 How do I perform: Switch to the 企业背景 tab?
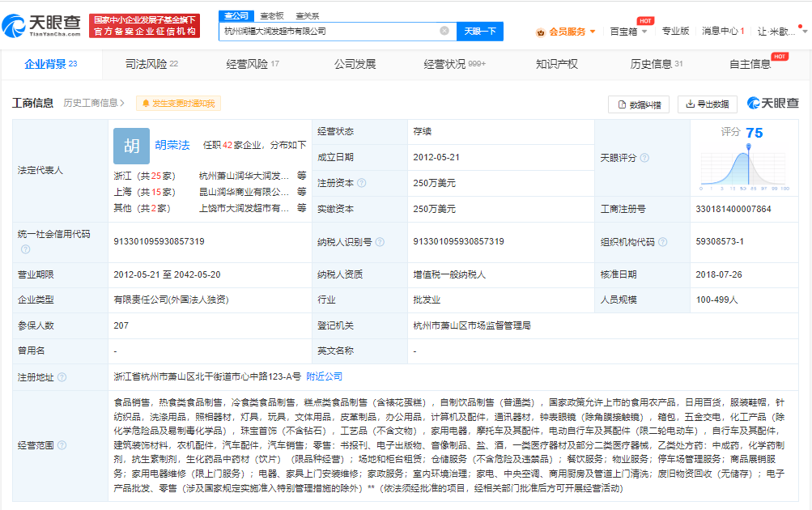tap(51, 64)
